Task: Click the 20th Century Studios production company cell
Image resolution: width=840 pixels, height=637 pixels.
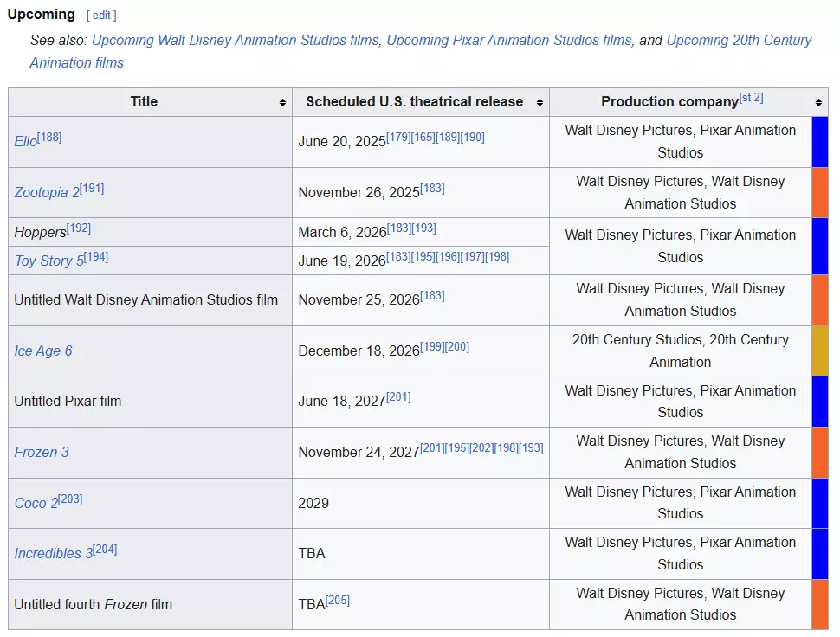Action: 681,351
